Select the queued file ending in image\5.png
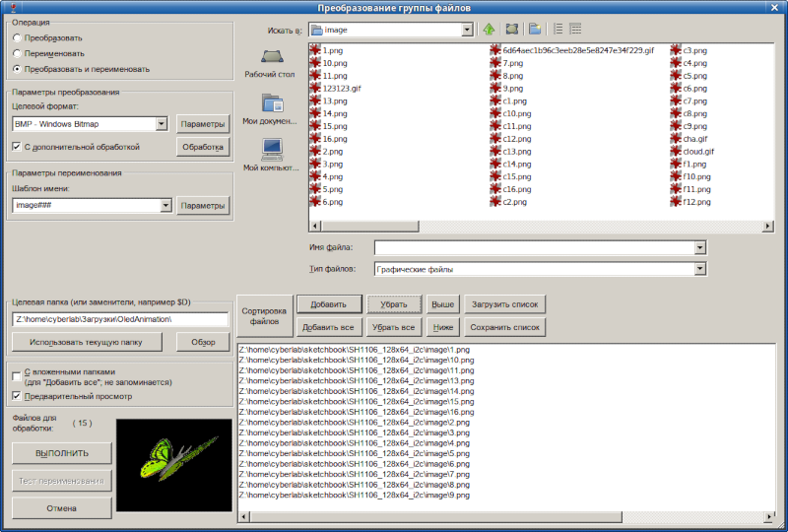Viewport: 788px width, 532px height. coord(355,453)
